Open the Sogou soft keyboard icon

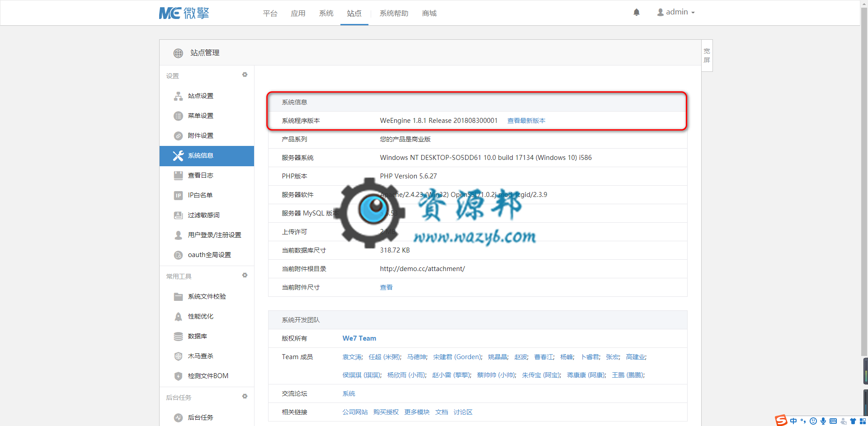coord(833,421)
